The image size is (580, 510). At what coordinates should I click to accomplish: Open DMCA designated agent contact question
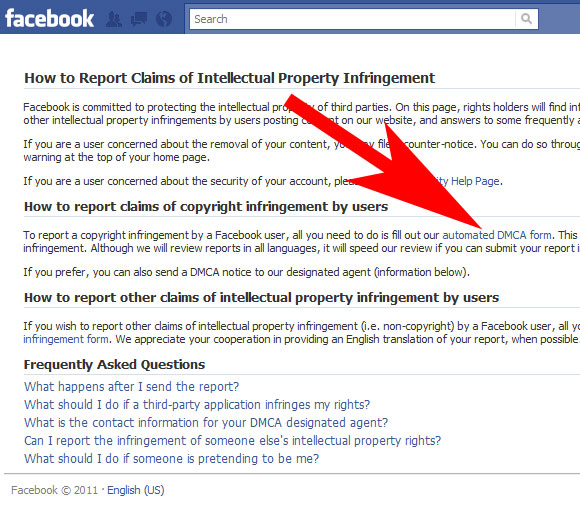[x=206, y=422]
